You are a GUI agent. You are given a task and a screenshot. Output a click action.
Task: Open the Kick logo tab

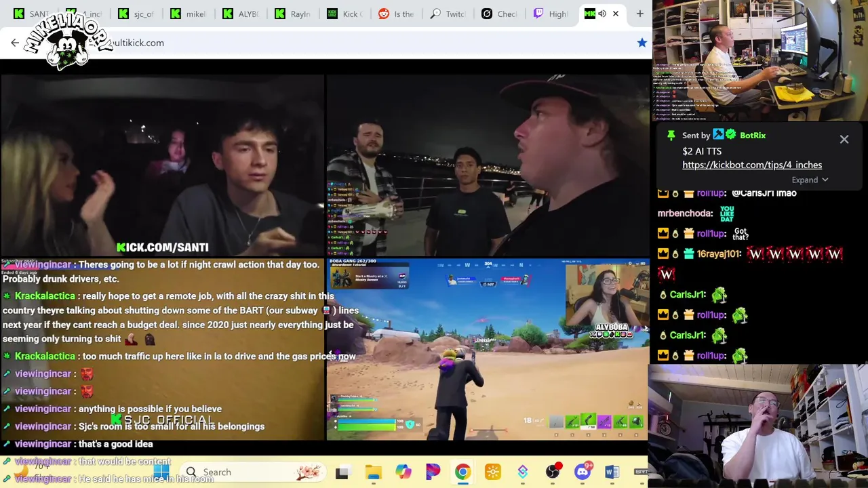coord(346,14)
